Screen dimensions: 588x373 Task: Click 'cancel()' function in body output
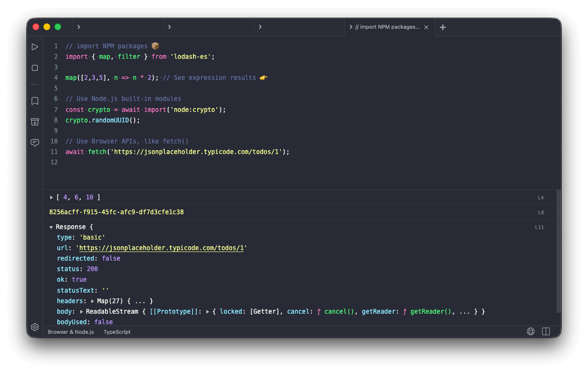340,312
